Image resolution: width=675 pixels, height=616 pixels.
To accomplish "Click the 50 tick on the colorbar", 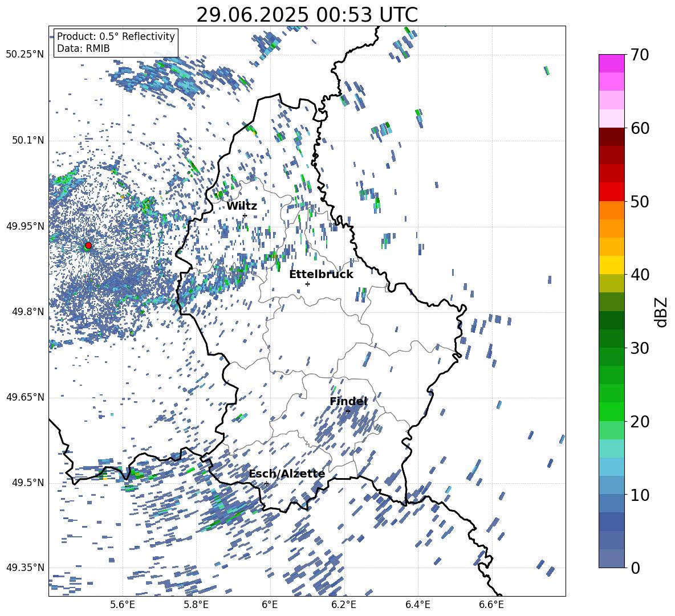I will click(x=640, y=202).
